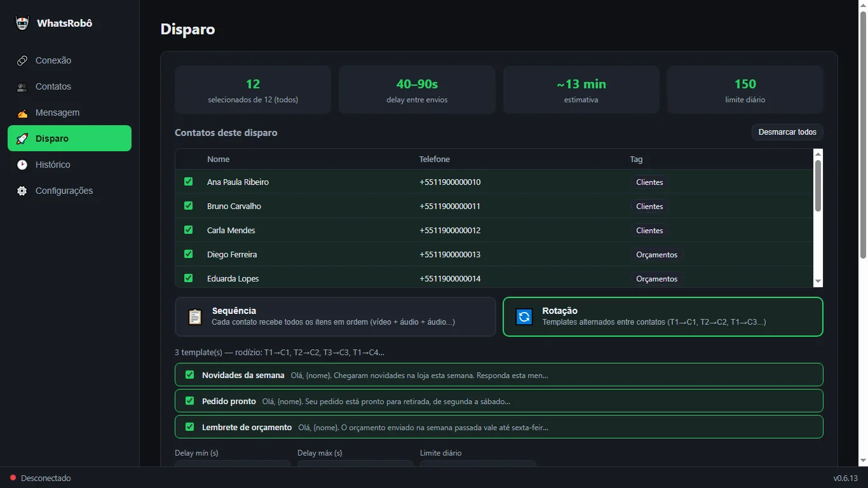Click the Disparo rocket icon in sidebar

coord(22,139)
